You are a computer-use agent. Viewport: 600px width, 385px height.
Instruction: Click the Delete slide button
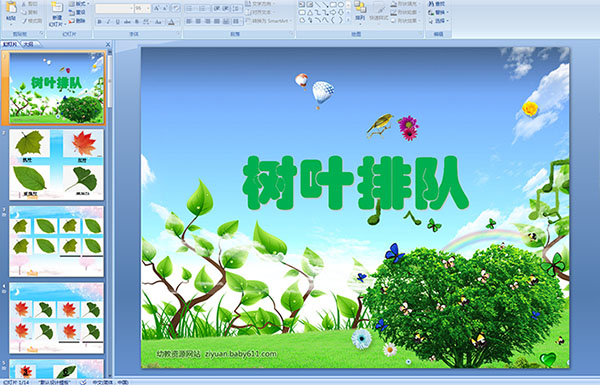point(78,21)
